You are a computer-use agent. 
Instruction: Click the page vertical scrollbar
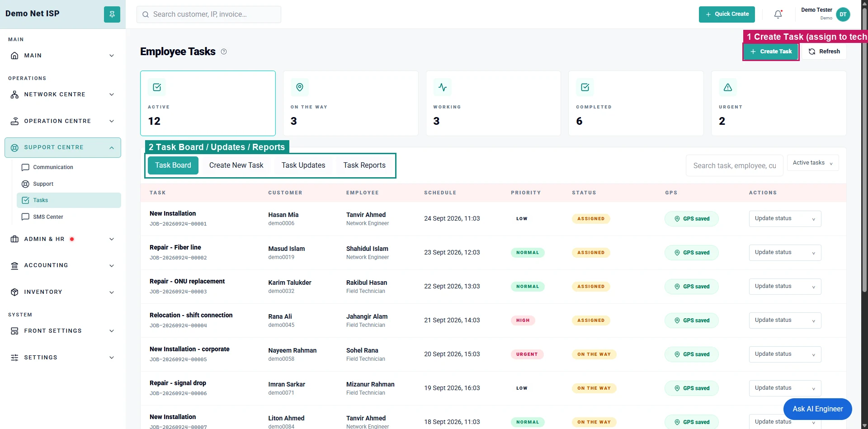[864, 149]
